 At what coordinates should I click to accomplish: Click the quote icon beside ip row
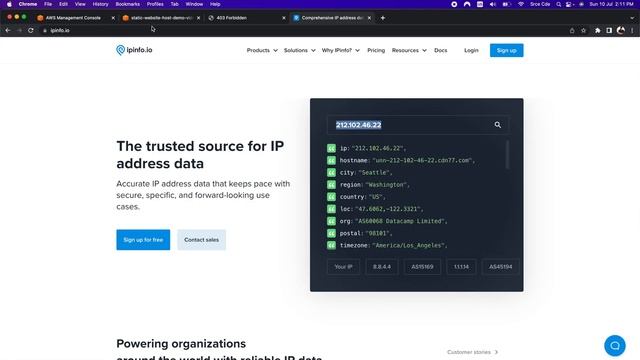coord(331,148)
